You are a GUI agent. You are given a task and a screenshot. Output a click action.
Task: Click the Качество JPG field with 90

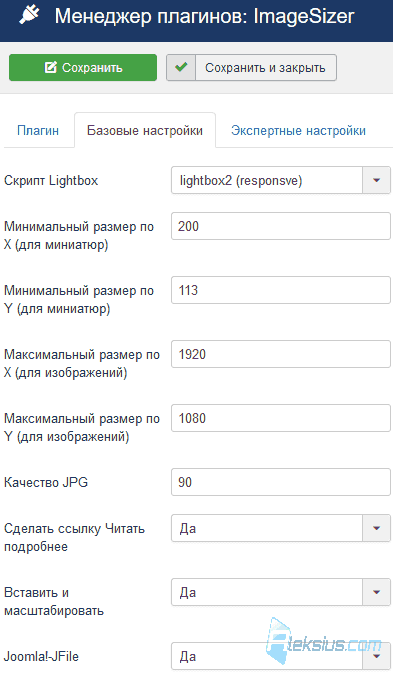pyautogui.click(x=281, y=482)
